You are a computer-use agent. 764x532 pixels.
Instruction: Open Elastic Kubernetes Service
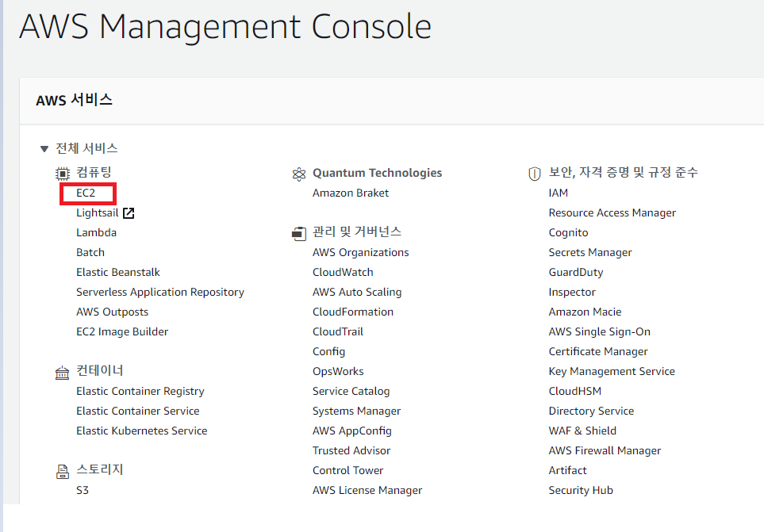tap(142, 431)
